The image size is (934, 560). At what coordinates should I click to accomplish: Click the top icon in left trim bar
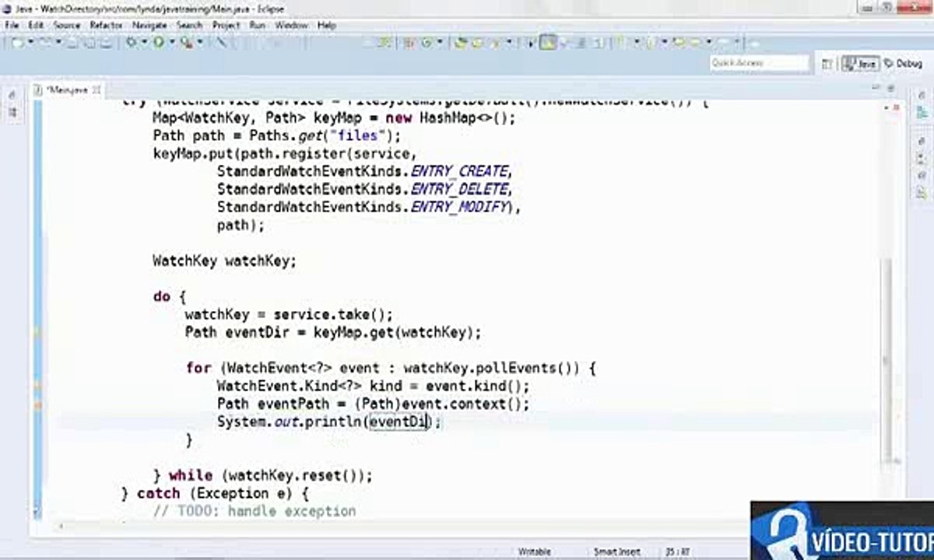[x=12, y=95]
